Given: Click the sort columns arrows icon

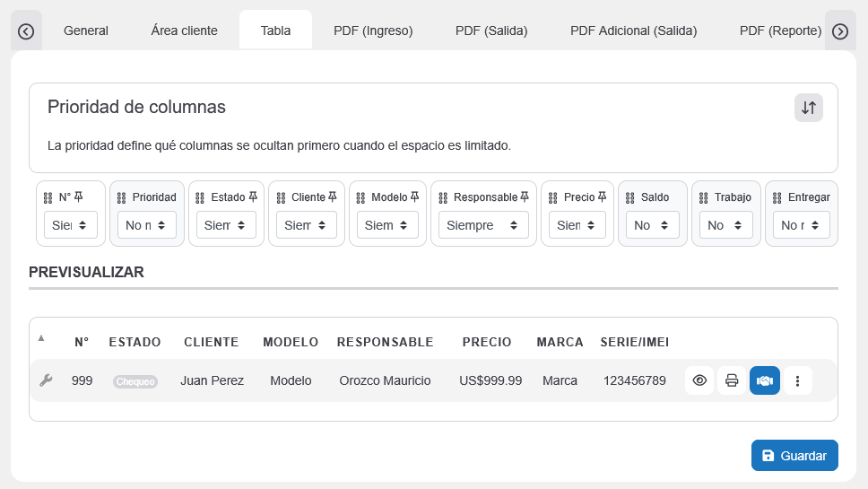Looking at the screenshot, I should [x=808, y=108].
